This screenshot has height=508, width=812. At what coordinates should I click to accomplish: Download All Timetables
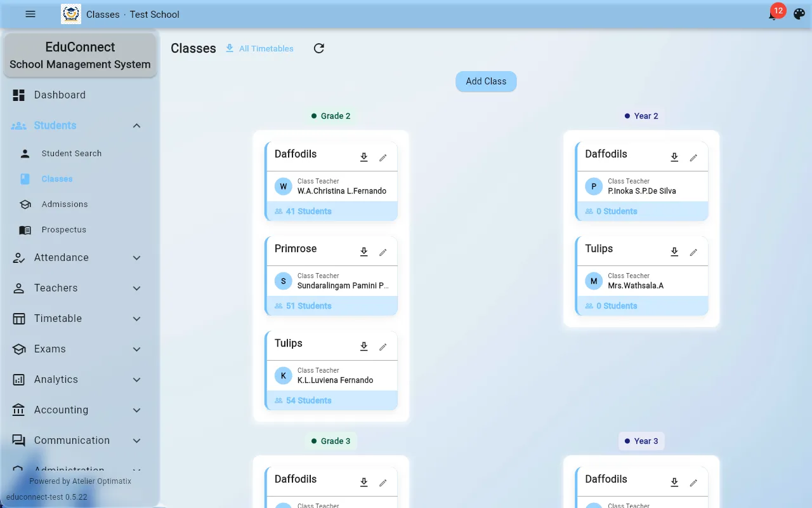(x=259, y=48)
